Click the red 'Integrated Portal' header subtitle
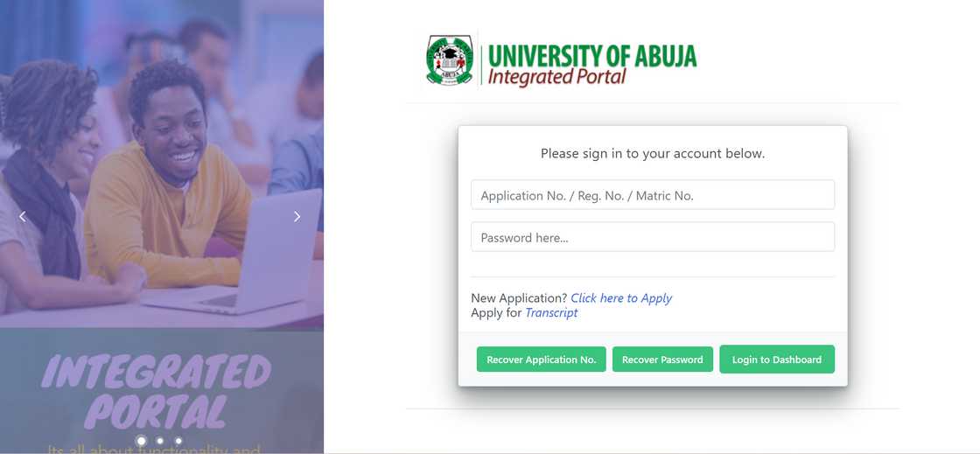This screenshot has width=980, height=454. (x=556, y=77)
